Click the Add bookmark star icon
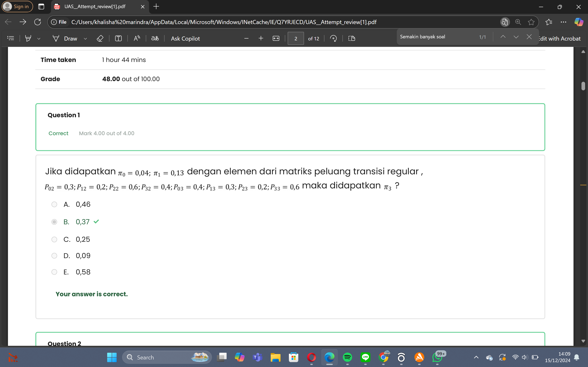Viewport: 588px width, 367px height. (x=531, y=22)
